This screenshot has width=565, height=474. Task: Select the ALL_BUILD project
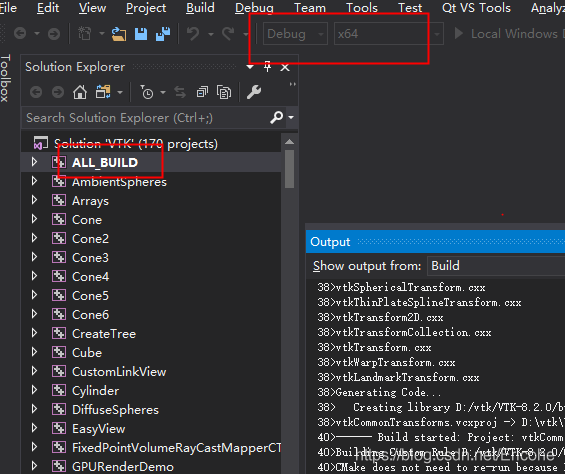[105, 163]
